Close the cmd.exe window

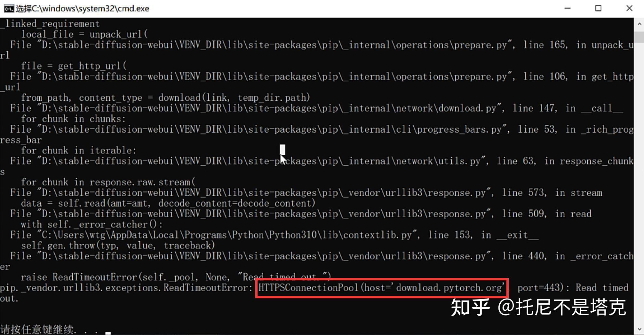click(629, 8)
